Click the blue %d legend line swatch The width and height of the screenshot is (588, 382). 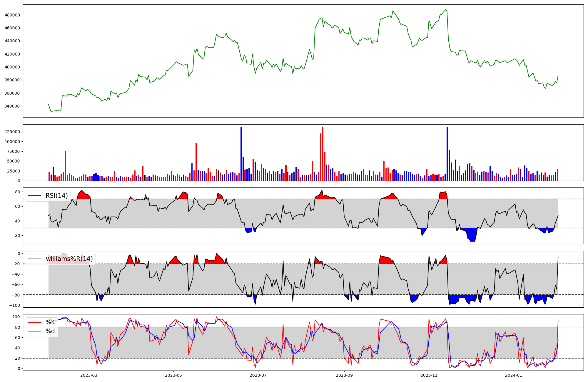(x=34, y=331)
